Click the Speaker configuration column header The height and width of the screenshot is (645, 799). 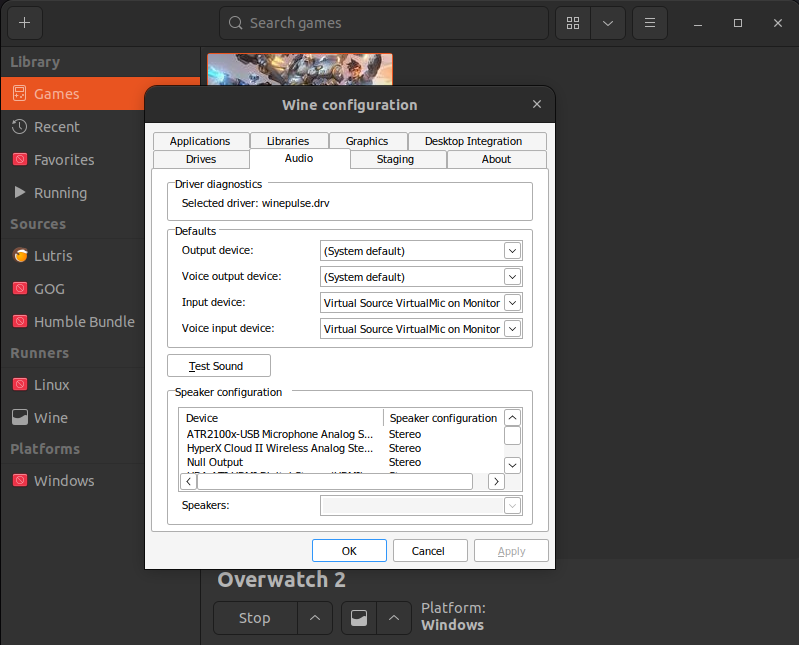point(443,418)
